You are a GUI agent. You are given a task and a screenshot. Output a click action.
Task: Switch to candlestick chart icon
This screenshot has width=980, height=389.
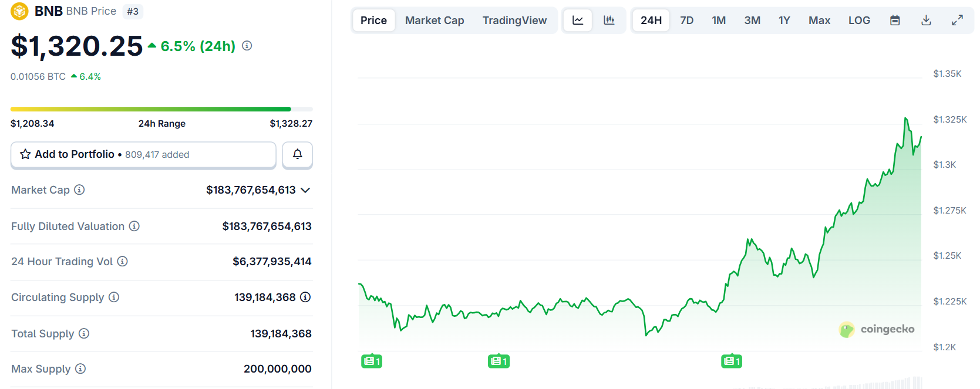tap(609, 21)
